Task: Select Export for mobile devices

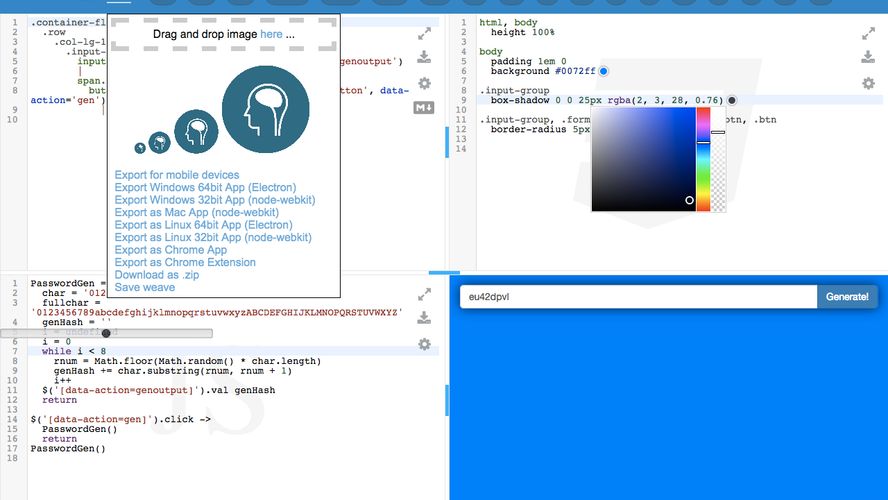Action: [x=177, y=175]
